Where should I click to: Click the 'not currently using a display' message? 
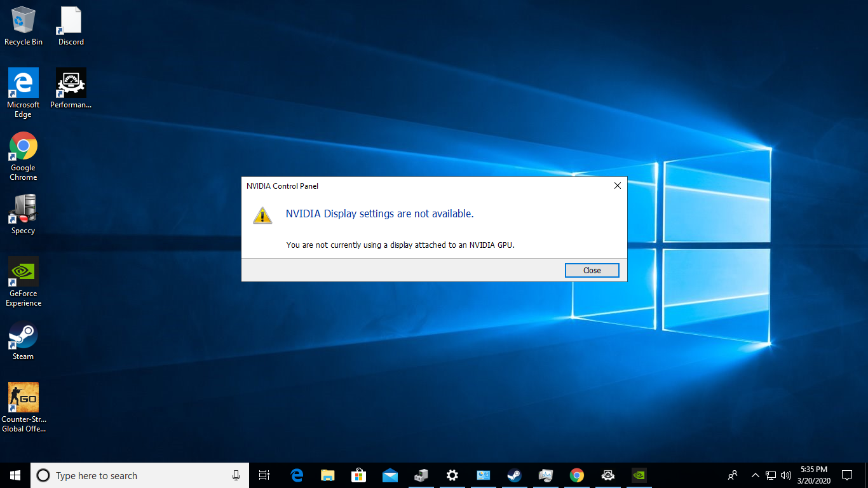click(400, 245)
